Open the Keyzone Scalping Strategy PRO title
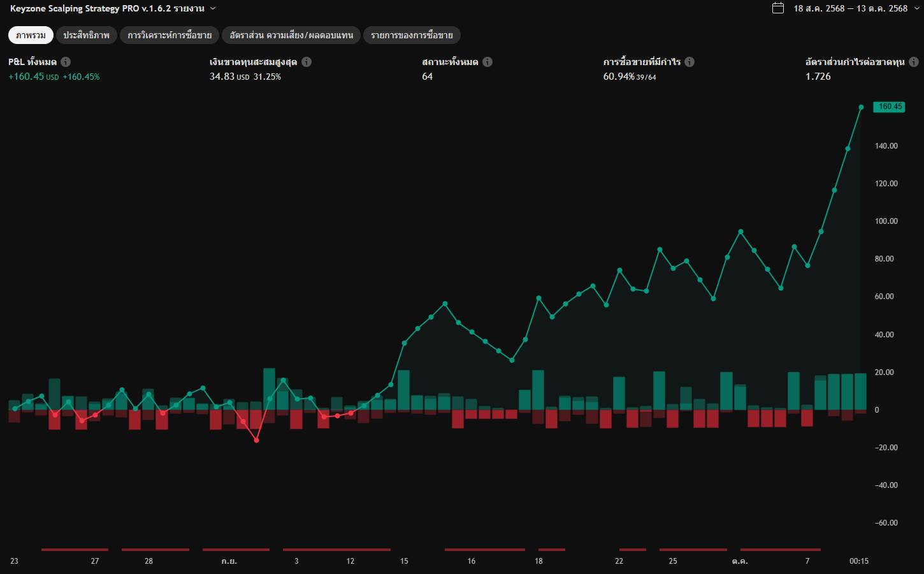 [107, 8]
